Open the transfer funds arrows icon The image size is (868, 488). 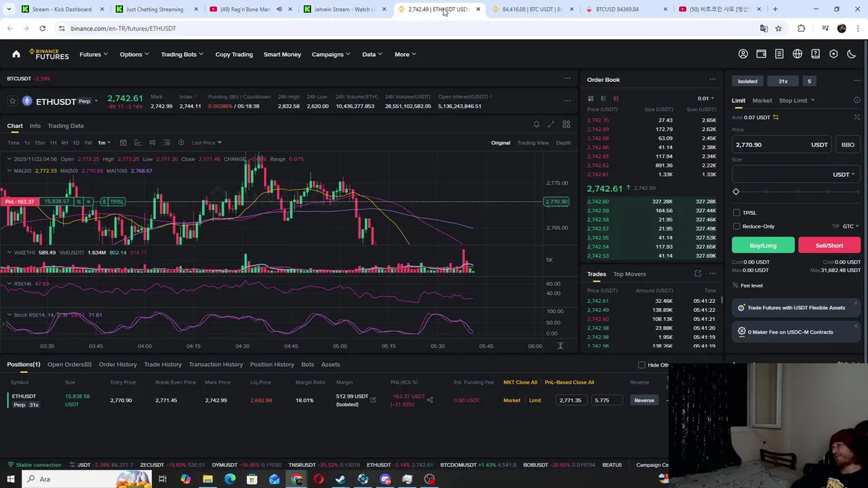click(x=776, y=117)
